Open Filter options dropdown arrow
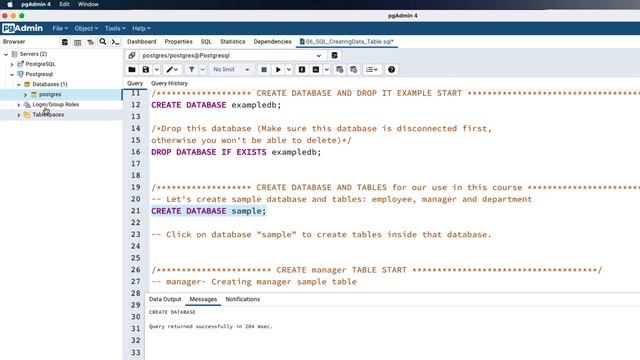640x360 pixels. tap(202, 70)
